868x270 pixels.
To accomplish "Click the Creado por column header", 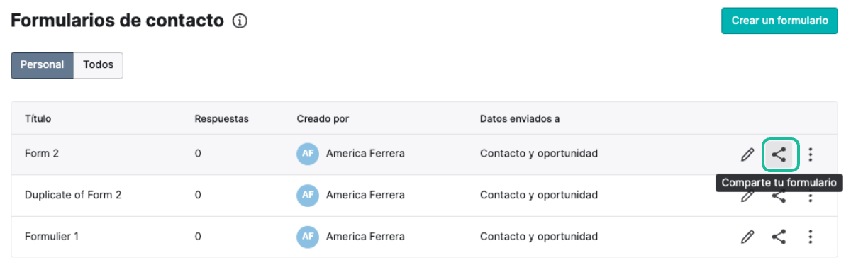I will 323,118.
